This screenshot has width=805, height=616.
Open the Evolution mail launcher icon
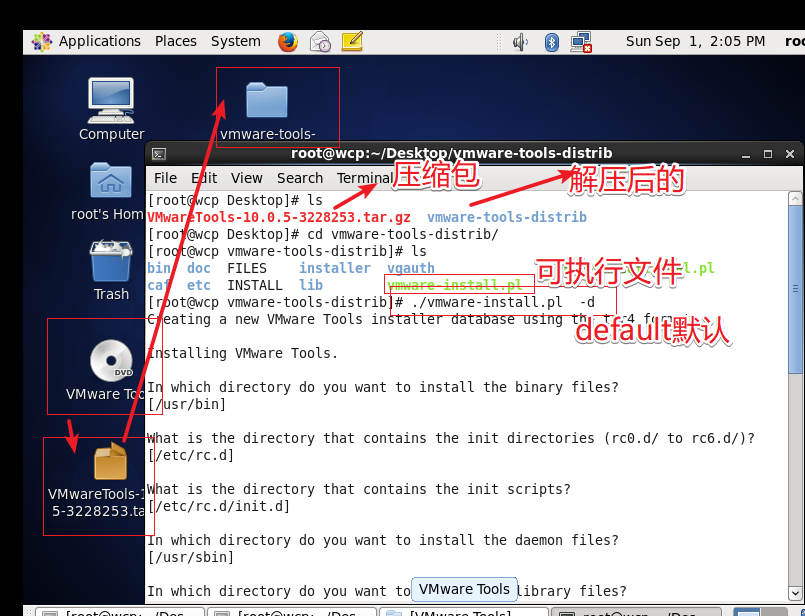click(320, 42)
